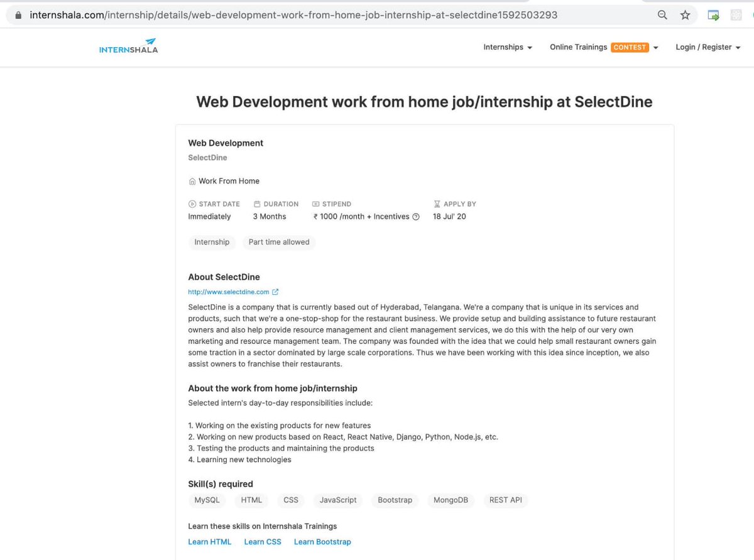Click 'About the work from home job/internship' heading
754x560 pixels.
273,388
